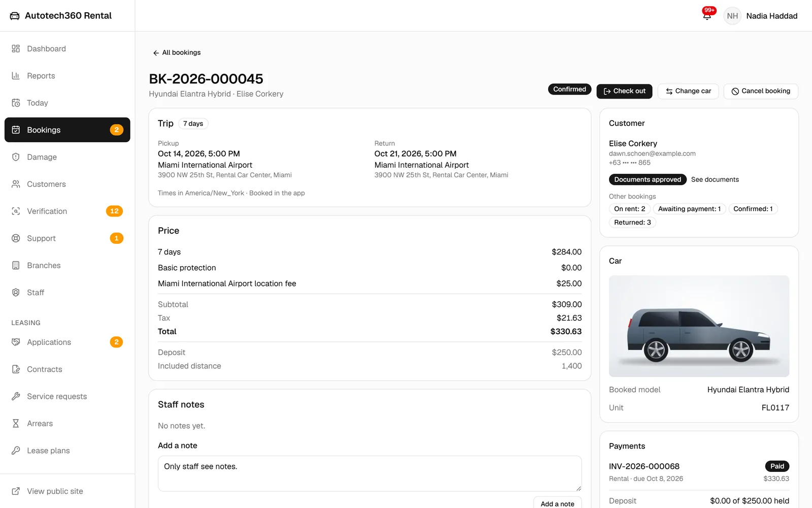Click the View public site external-link icon

(x=16, y=491)
